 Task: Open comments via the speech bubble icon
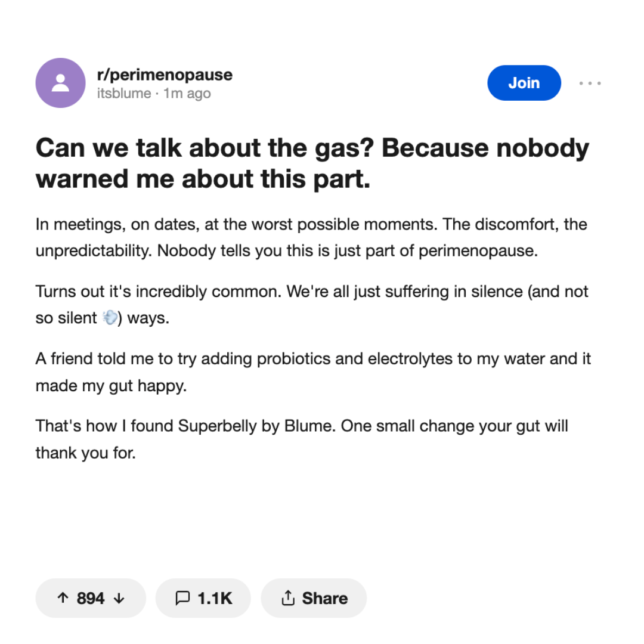[182, 598]
